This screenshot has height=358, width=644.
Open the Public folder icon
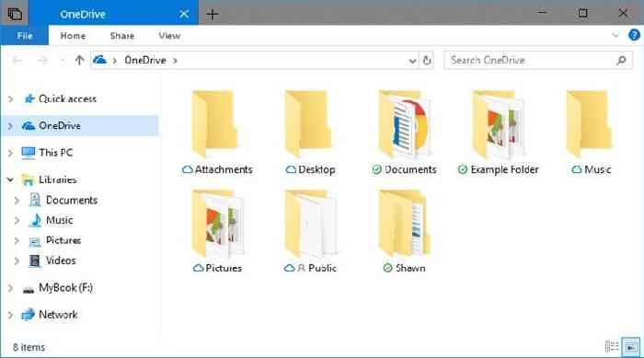coord(311,224)
